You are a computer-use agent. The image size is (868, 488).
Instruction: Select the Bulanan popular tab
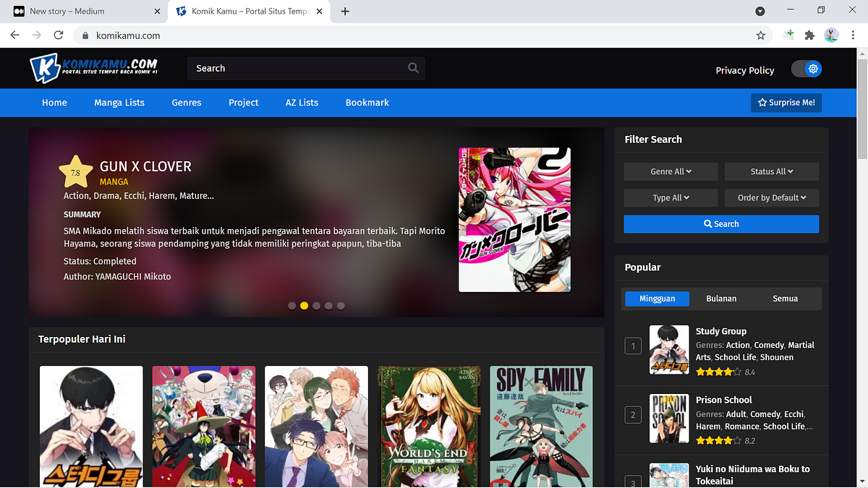[x=721, y=298]
